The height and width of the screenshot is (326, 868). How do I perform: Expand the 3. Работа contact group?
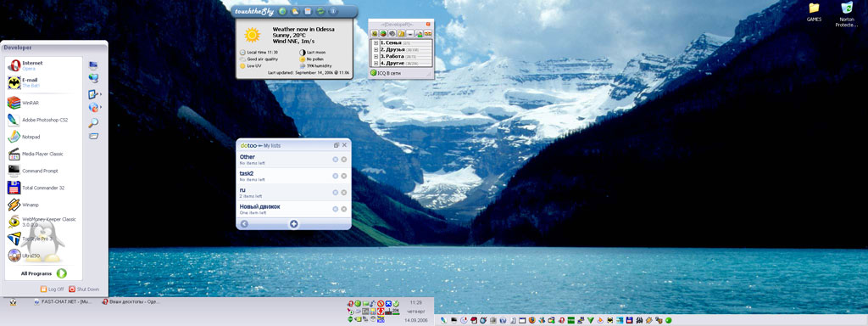click(x=376, y=57)
